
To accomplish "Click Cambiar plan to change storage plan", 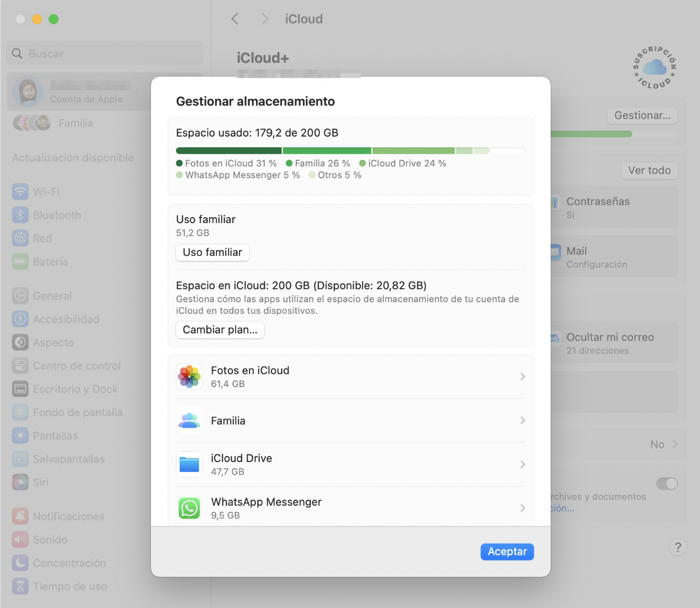I will (x=219, y=330).
